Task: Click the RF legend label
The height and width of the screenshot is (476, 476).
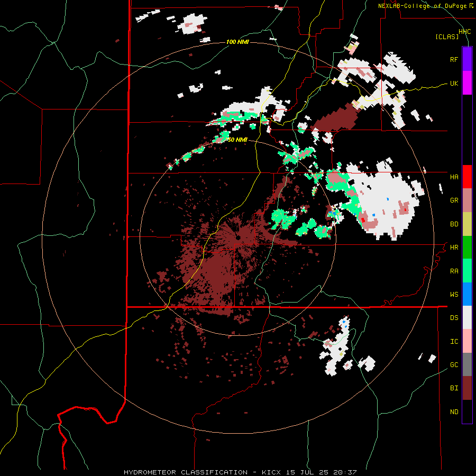Action: pos(454,59)
